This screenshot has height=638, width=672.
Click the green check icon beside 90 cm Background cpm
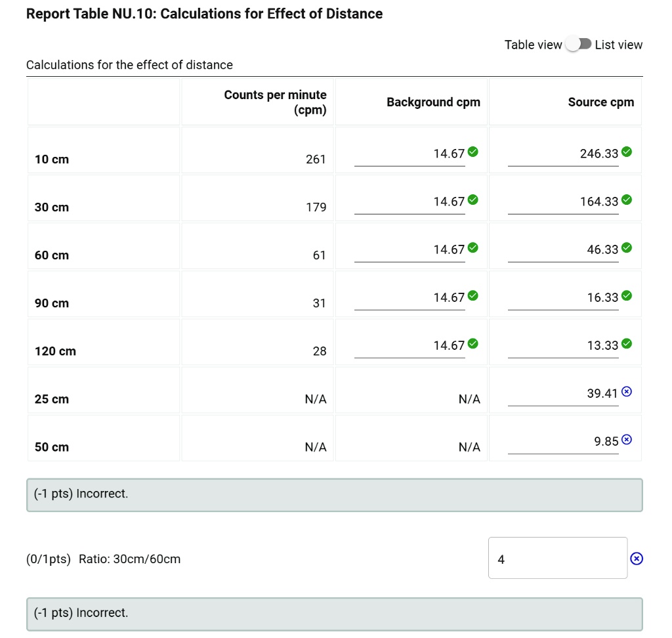tap(472, 296)
